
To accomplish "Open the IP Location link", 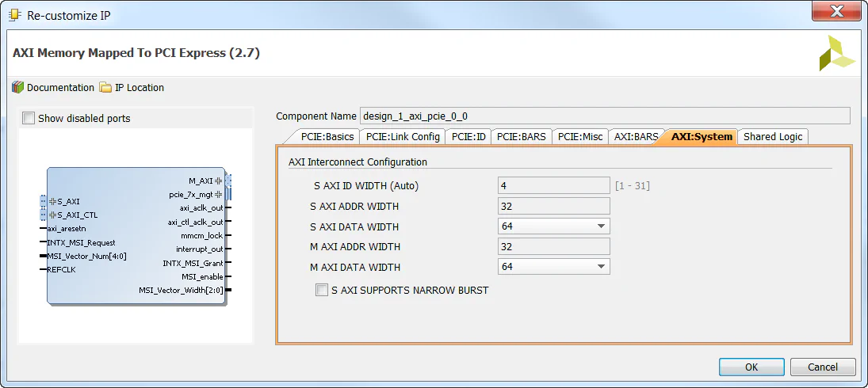I will point(140,87).
